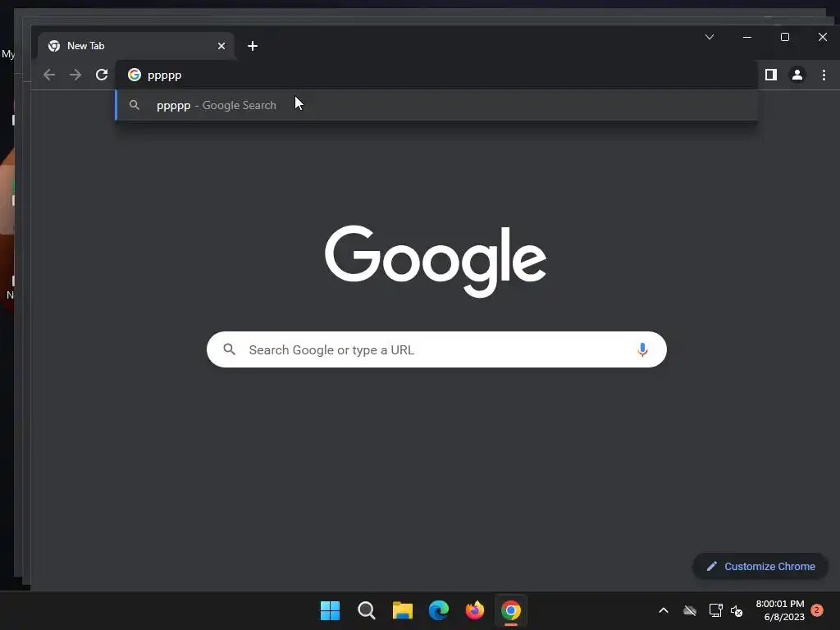840x630 pixels.
Task: Select the New Tab tab
Action: [136, 46]
